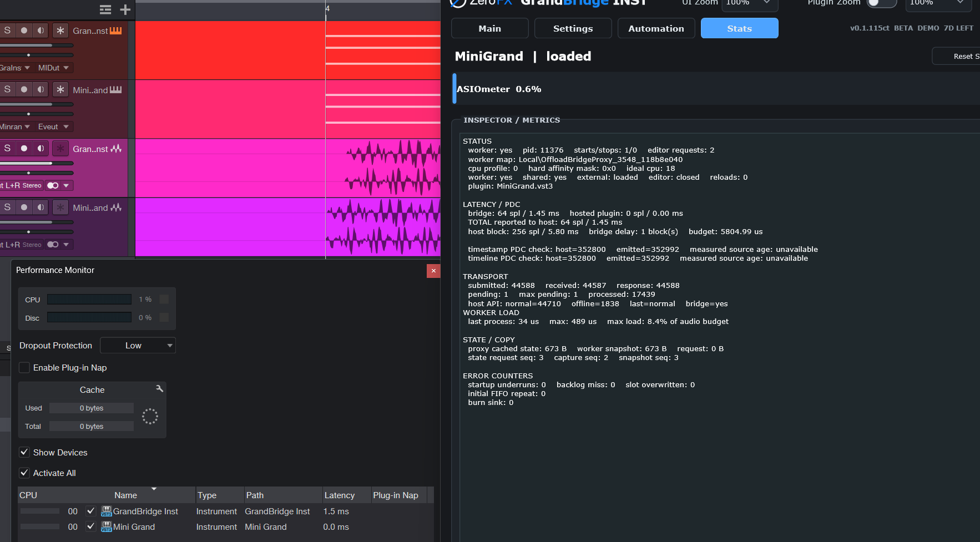Solo the Gran..nst instrument track with orange keyboard icon
Screen dimensions: 980x542
point(7,31)
